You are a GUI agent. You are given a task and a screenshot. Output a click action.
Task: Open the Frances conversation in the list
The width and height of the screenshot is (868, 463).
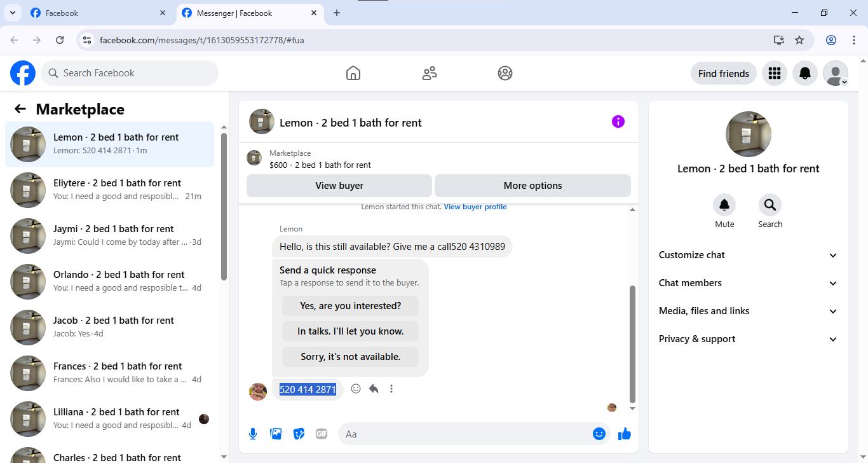pos(110,373)
